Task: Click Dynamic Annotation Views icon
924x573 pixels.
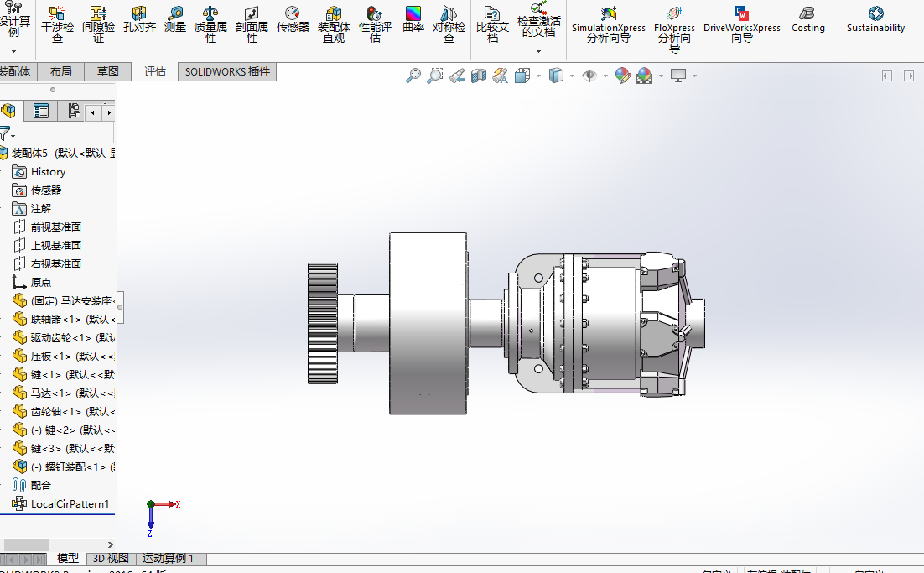Action: tap(501, 76)
